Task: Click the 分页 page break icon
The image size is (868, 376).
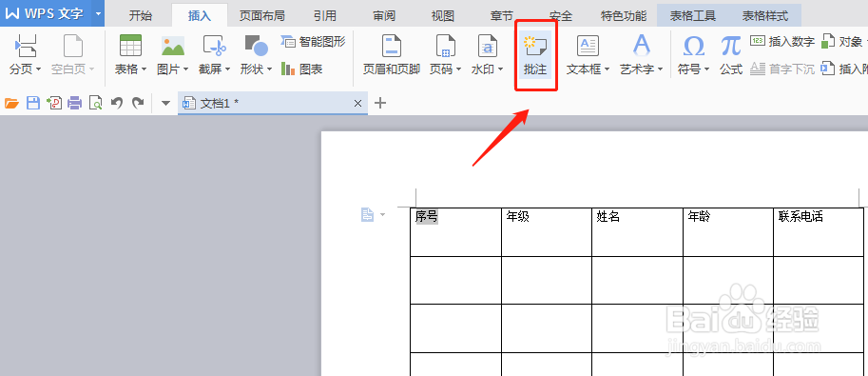Action: click(26, 46)
